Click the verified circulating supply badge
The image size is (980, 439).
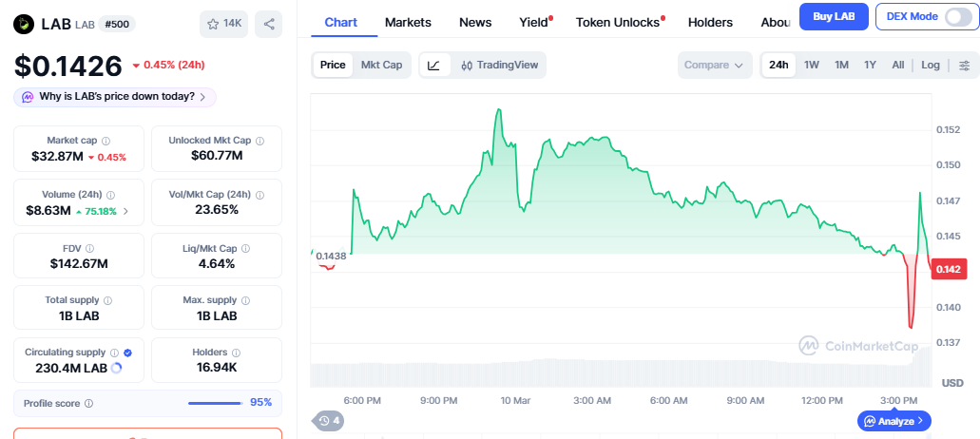tap(128, 353)
